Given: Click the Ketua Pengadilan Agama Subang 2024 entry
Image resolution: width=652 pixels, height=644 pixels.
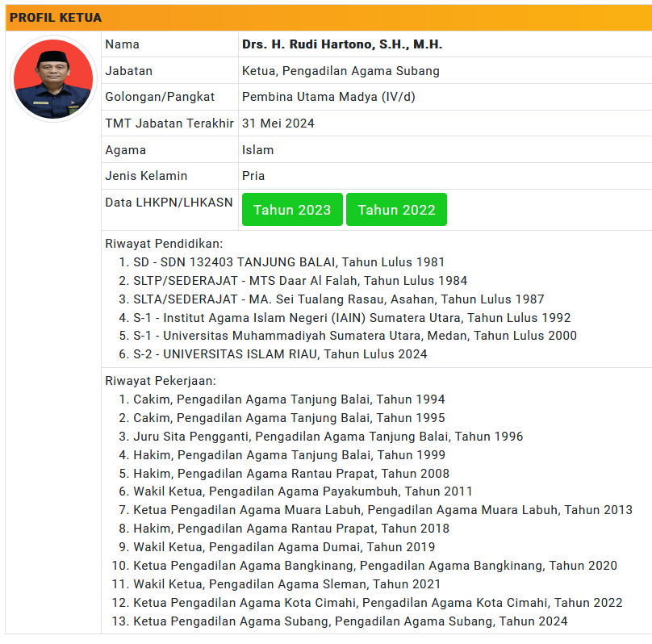Looking at the screenshot, I should (350, 621).
